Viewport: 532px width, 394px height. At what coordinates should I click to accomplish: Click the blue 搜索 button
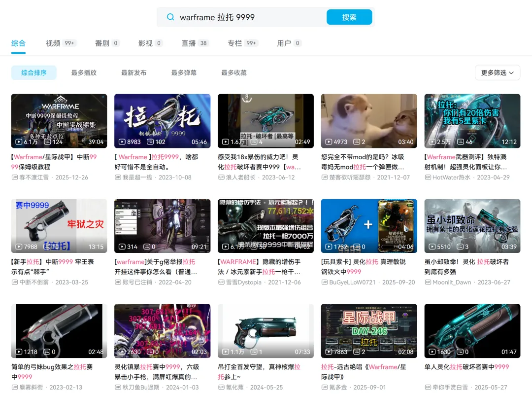[x=349, y=17]
